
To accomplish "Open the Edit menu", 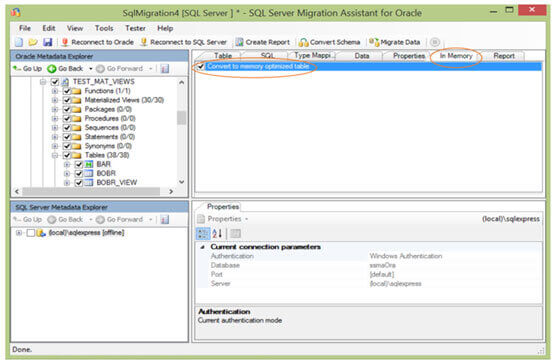I will [x=49, y=28].
